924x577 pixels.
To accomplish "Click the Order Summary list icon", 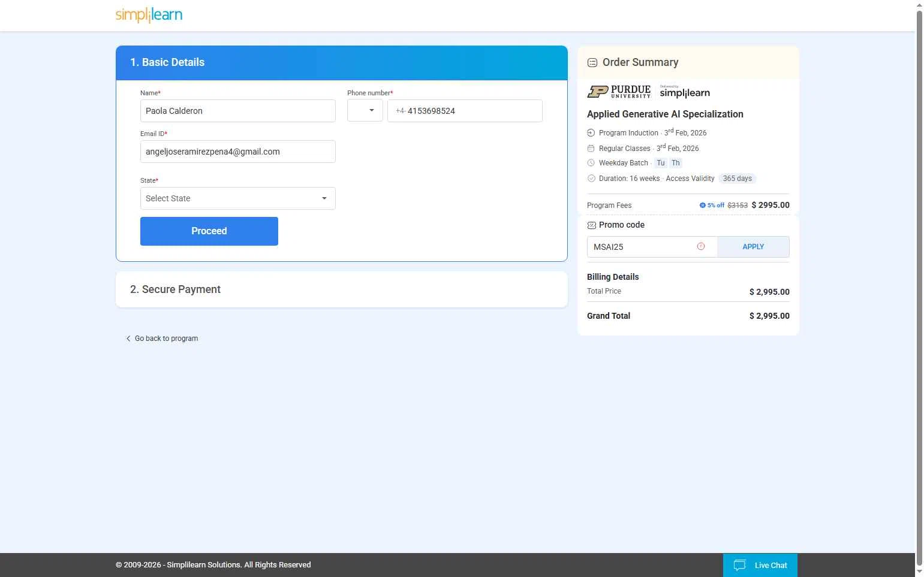I will coord(592,62).
